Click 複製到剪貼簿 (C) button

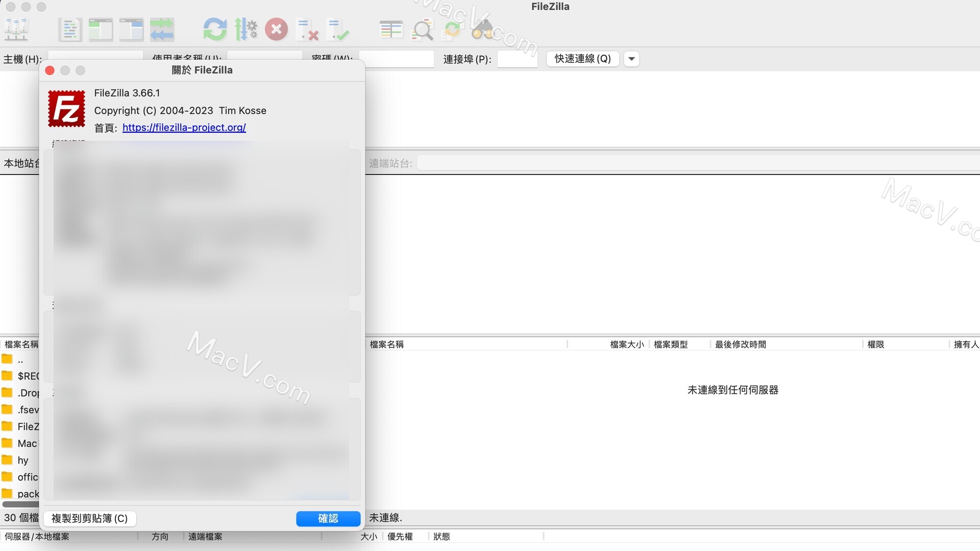click(x=89, y=518)
